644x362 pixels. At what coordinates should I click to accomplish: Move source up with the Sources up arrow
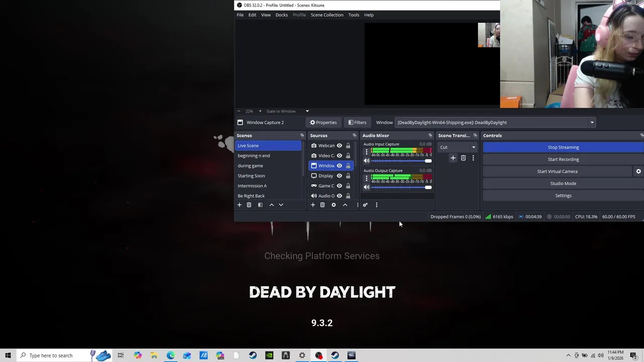click(345, 205)
